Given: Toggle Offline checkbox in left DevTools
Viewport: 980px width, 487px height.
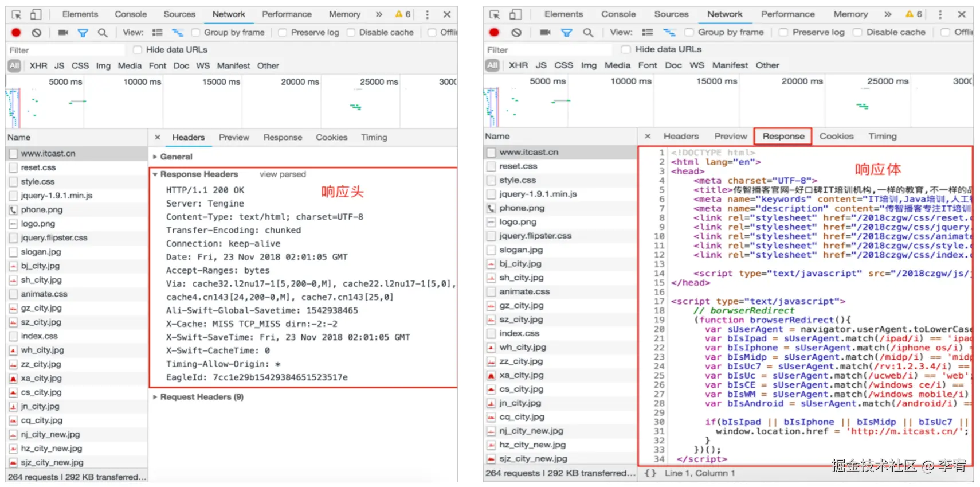Looking at the screenshot, I should 432,33.
